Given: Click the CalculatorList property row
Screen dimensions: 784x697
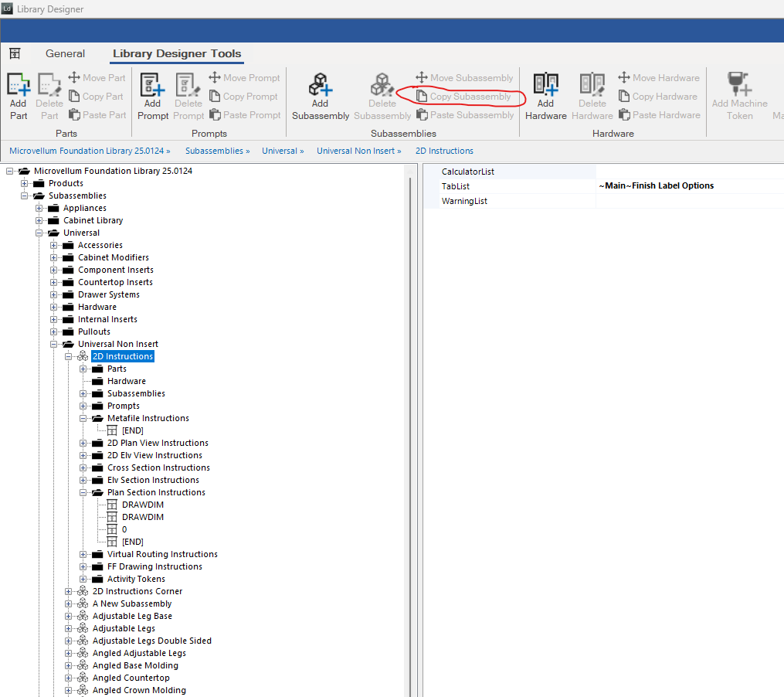Looking at the screenshot, I should click(x=604, y=172).
